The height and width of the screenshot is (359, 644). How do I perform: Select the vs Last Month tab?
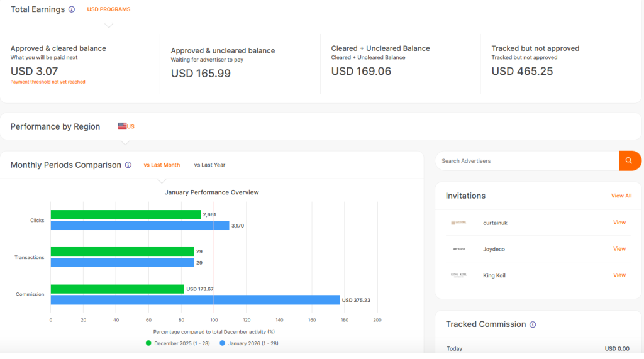(162, 165)
